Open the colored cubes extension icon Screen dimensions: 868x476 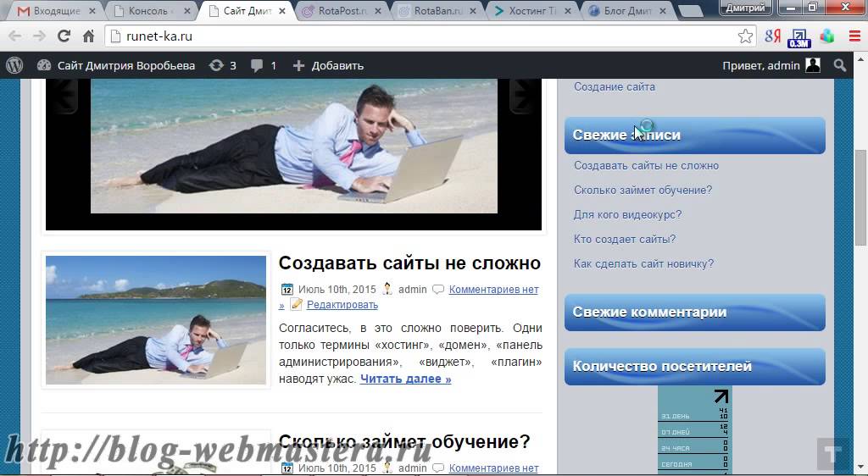pos(827,36)
